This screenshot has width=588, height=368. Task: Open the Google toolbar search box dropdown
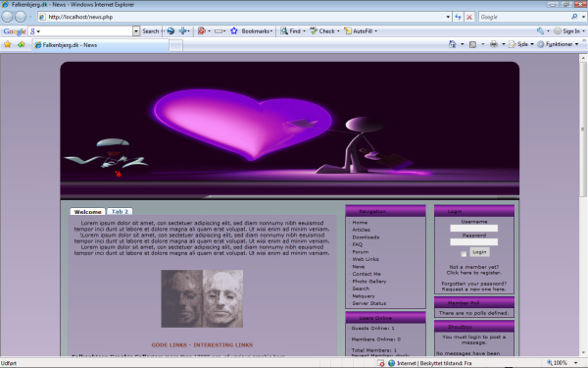click(136, 31)
